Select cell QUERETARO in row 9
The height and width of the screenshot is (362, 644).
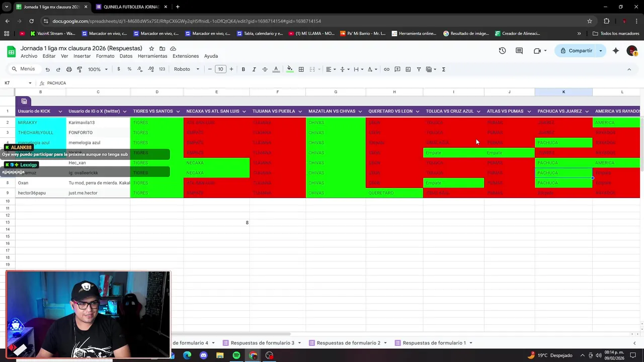click(x=394, y=193)
